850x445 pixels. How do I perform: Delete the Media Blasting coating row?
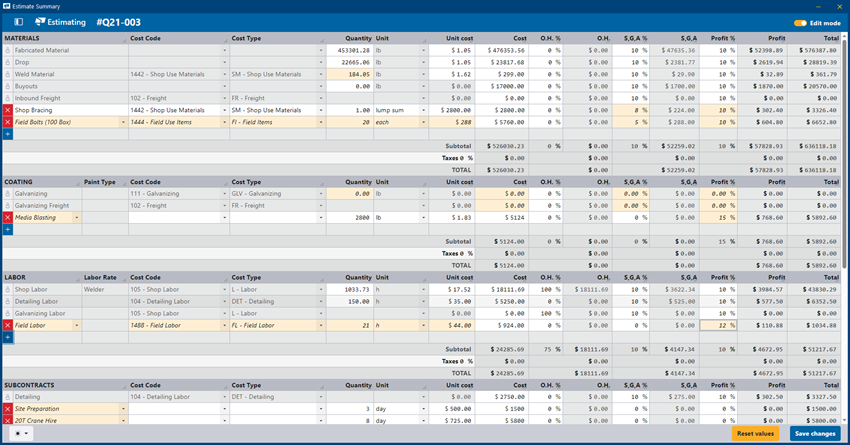coord(7,217)
